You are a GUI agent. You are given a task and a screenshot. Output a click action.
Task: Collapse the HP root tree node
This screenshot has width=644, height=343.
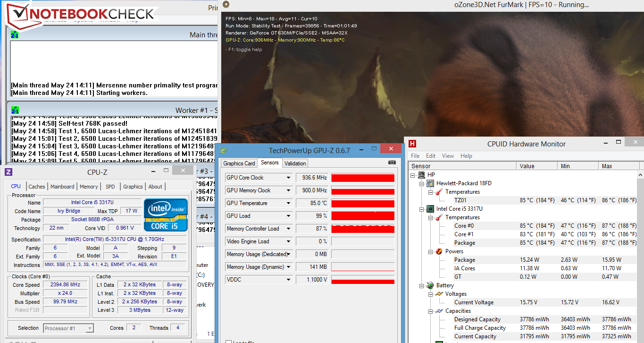pos(413,175)
